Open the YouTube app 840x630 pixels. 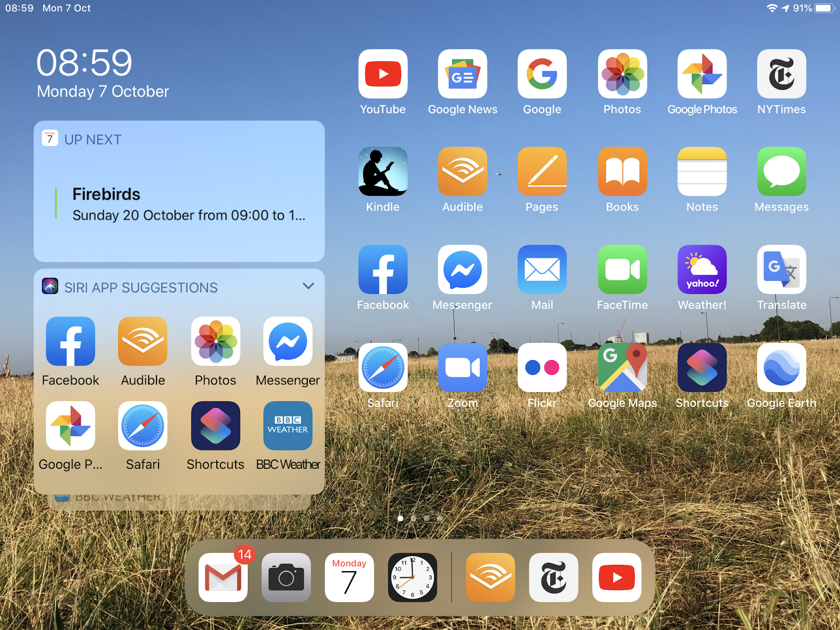(383, 73)
